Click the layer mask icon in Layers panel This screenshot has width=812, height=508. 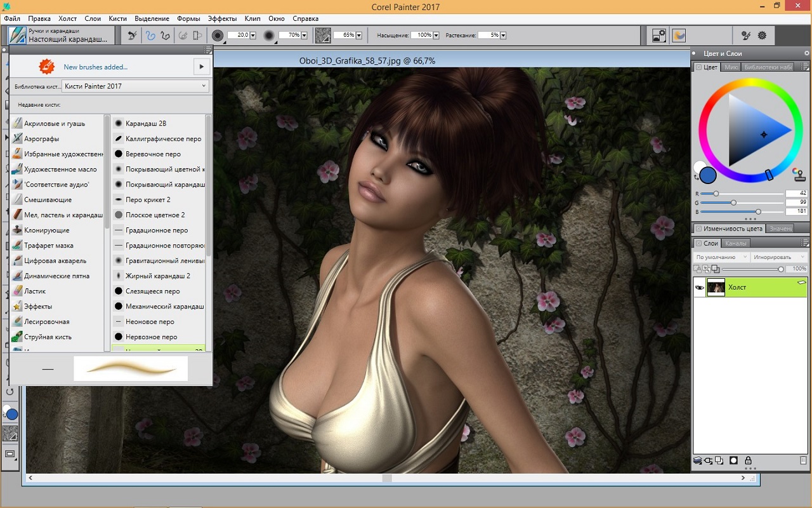click(x=733, y=460)
